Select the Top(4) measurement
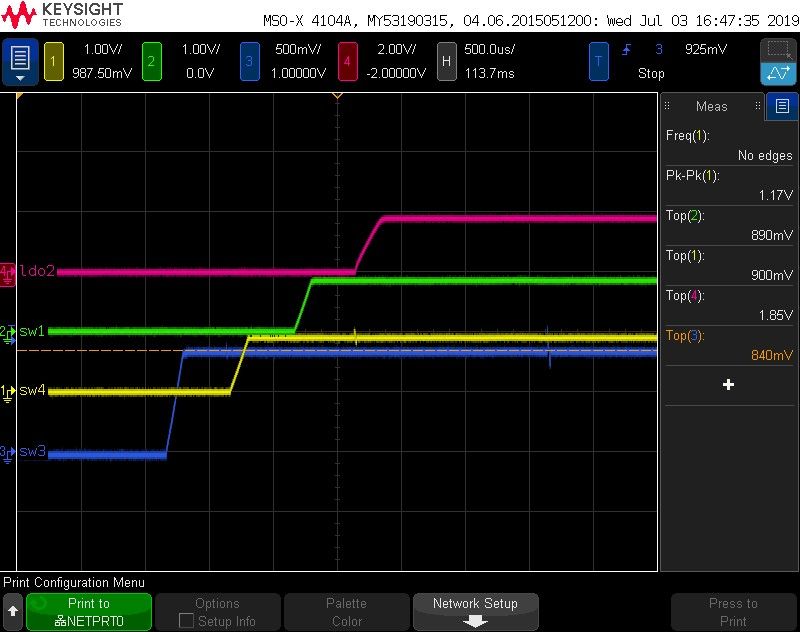The width and height of the screenshot is (800, 632). (729, 306)
